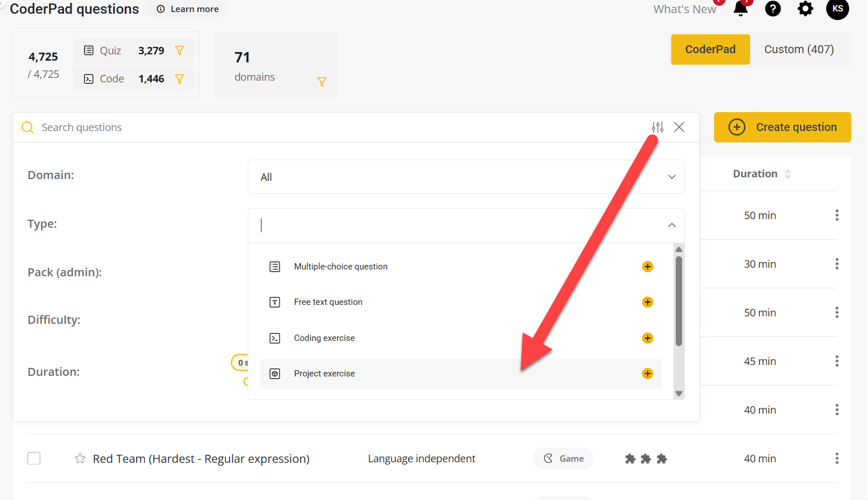Click the Code filter funnel icon

pos(180,79)
